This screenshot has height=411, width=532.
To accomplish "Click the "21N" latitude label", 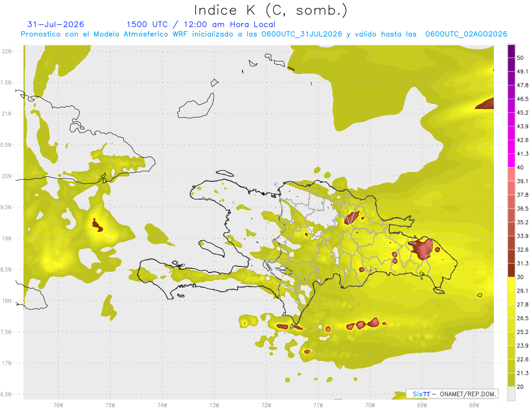I will click(8, 114).
